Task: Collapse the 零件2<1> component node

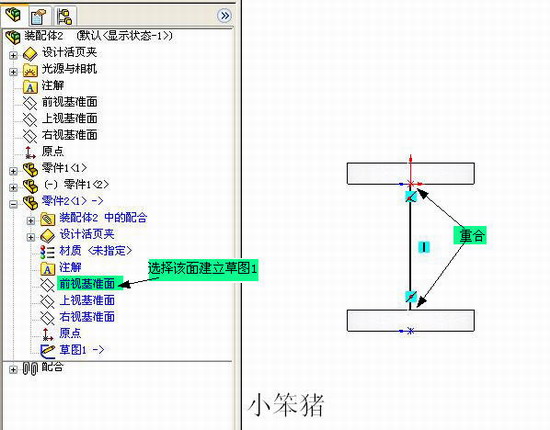Action: [13, 204]
